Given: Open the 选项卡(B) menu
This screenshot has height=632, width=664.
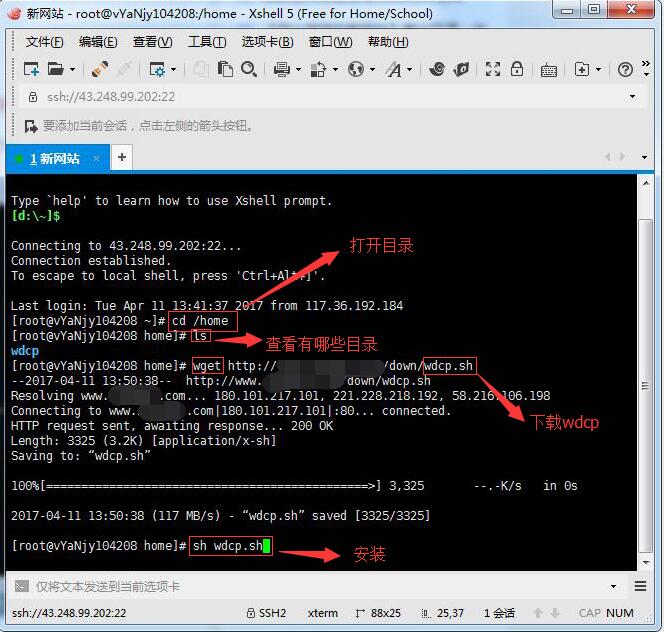Looking at the screenshot, I should 268,42.
